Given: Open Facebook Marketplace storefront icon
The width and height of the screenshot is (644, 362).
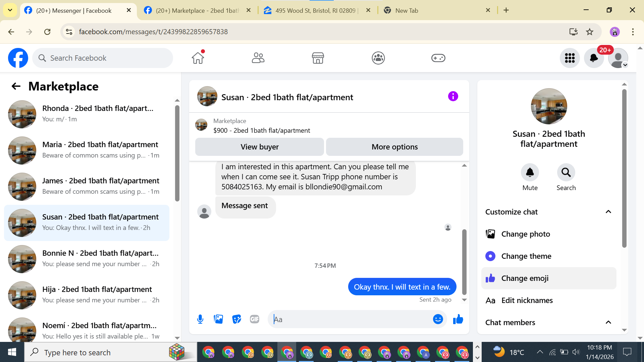Looking at the screenshot, I should click(318, 58).
